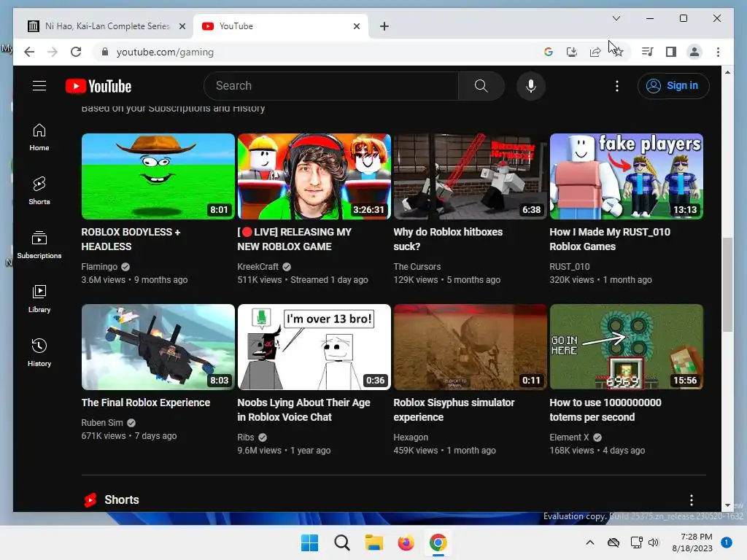
Task: Open Roblox Sisyphus simulator thumbnail
Action: tap(471, 347)
